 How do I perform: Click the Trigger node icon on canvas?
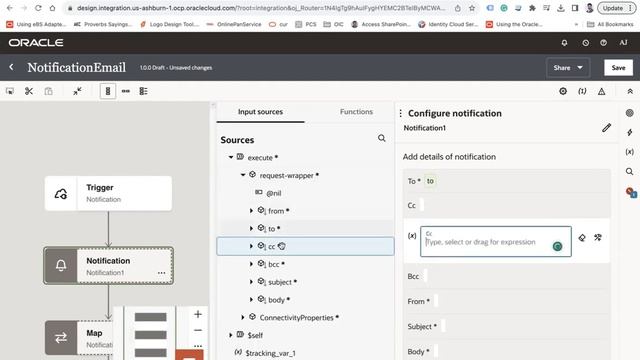(61, 193)
